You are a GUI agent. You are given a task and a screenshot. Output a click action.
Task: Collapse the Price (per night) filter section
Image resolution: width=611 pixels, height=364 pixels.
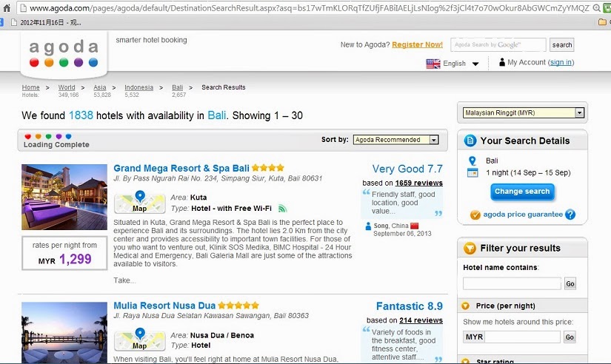pos(465,306)
